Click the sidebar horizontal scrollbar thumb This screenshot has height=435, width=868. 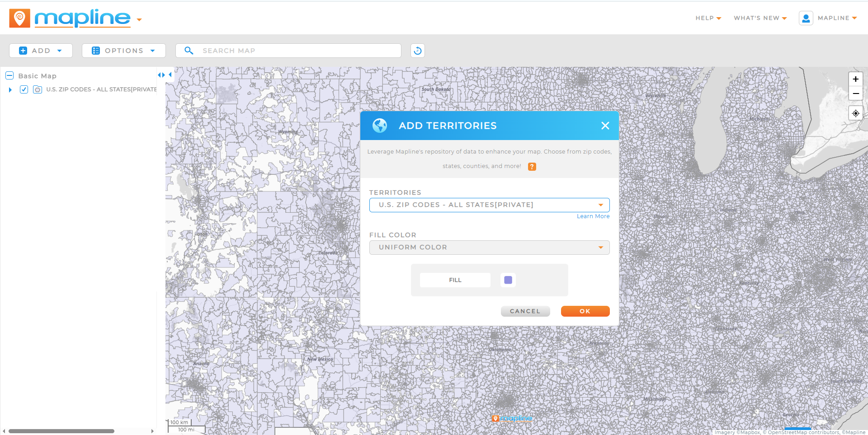click(61, 431)
